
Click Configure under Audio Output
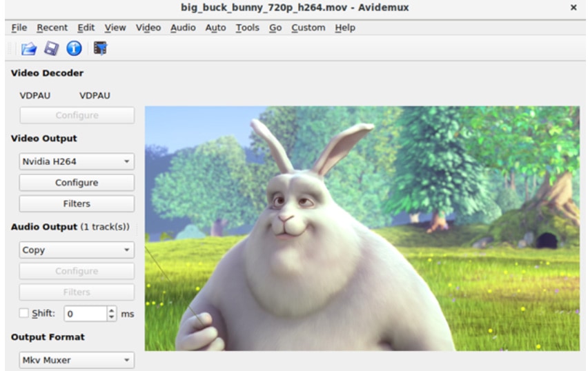(77, 271)
